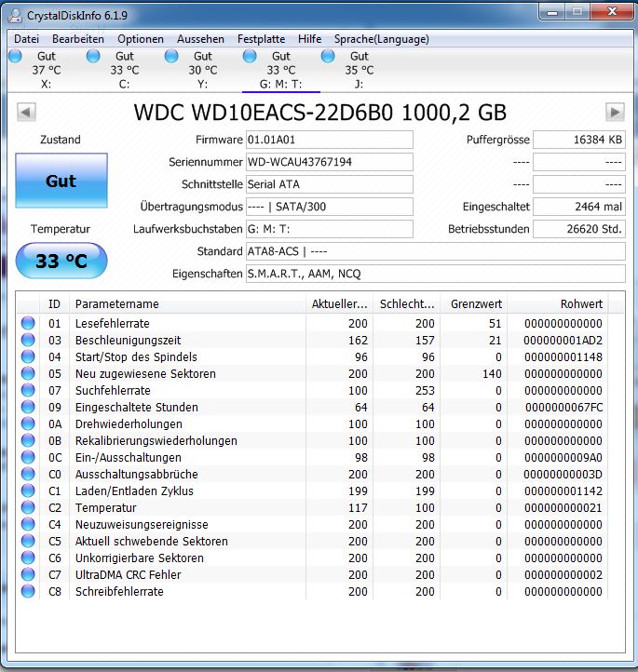The width and height of the screenshot is (638, 672).
Task: Click the Gut health status button
Action: (61, 181)
